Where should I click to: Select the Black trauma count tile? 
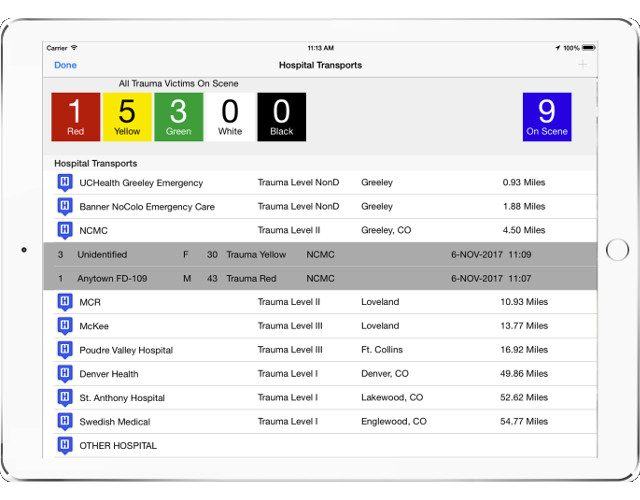281,117
